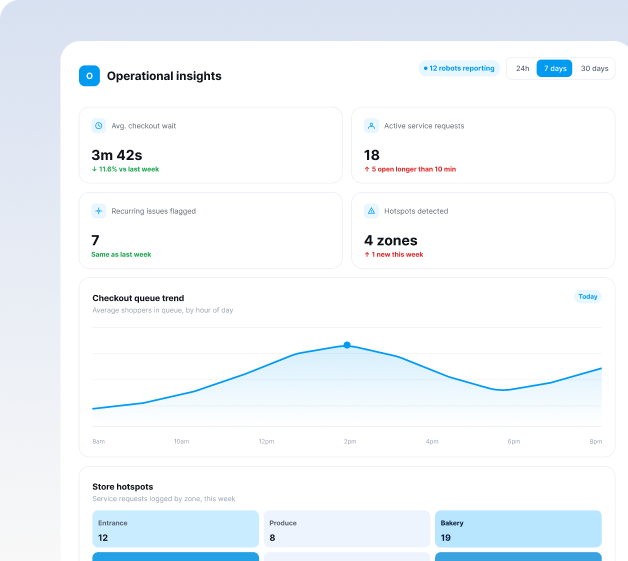The width and height of the screenshot is (628, 561).
Task: Switch time range to 30 days
Action: click(x=594, y=68)
